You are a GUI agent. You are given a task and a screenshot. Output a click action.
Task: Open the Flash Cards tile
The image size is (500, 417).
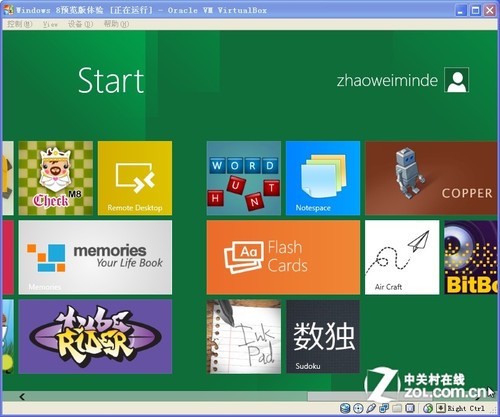[283, 257]
